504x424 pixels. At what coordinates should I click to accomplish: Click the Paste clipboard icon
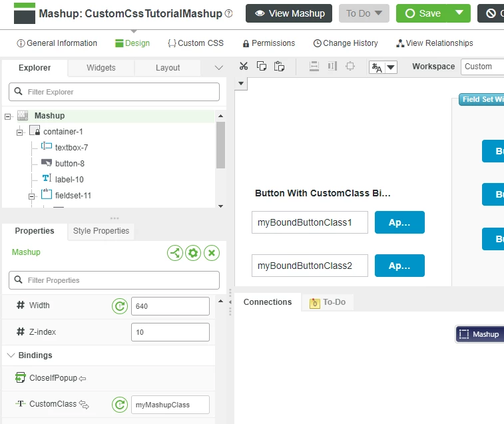279,66
